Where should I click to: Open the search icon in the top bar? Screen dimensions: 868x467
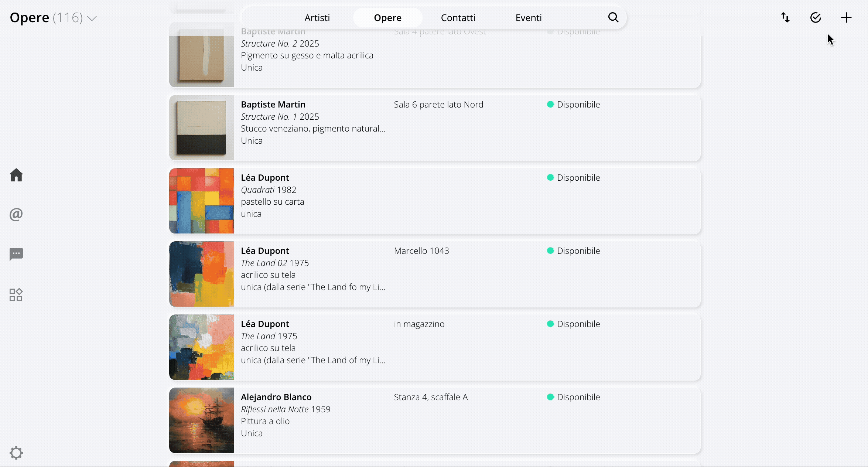point(613,17)
